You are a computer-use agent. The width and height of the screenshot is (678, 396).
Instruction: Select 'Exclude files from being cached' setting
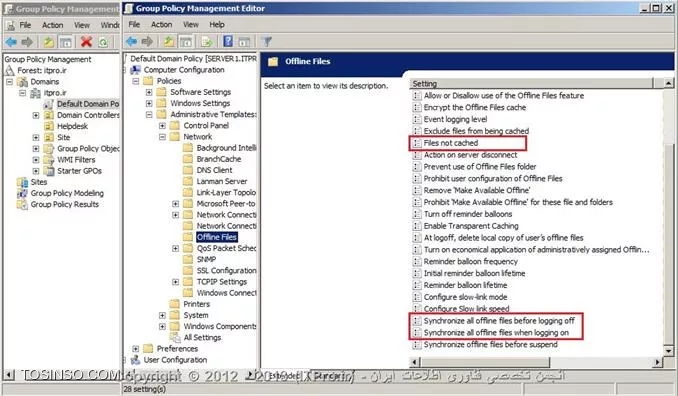(476, 131)
